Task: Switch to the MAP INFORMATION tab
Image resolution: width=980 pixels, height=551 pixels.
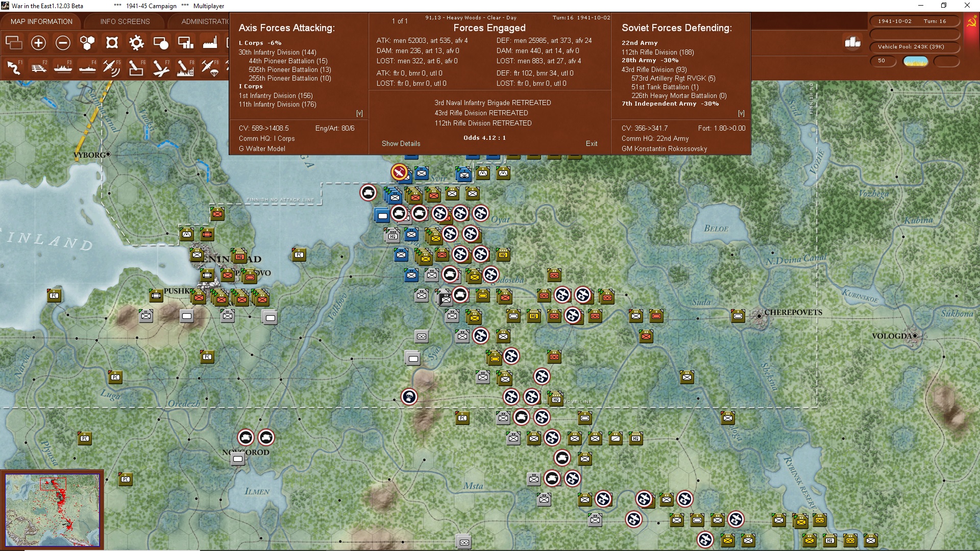Action: point(41,21)
